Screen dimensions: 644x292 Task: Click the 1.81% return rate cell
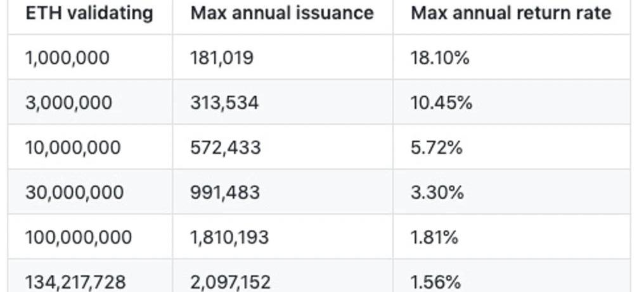434,238
